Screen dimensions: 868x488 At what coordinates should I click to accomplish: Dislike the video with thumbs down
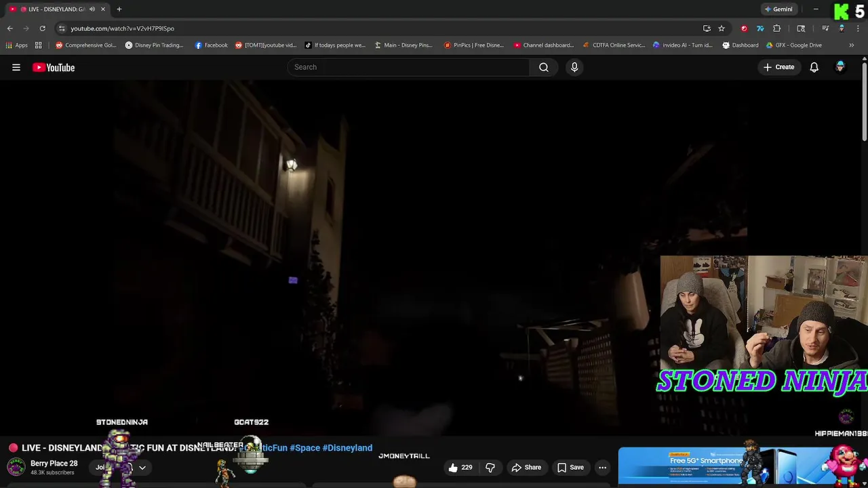pyautogui.click(x=490, y=467)
